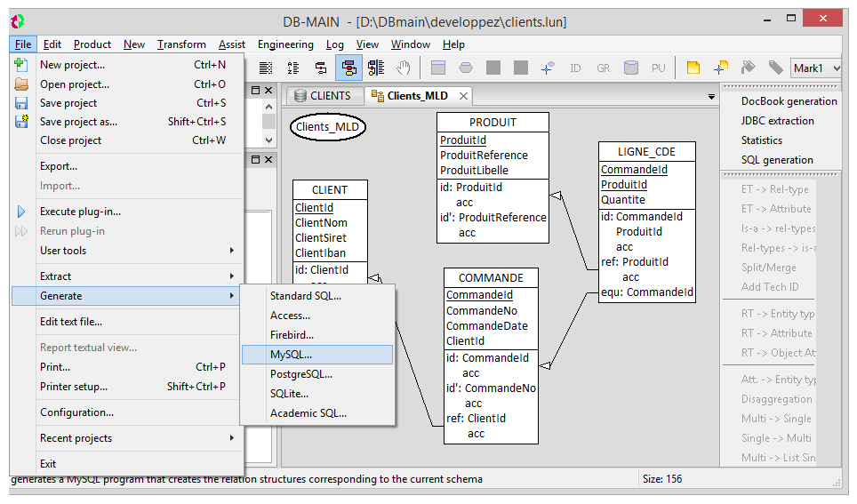
Task: Click the New project icon in File menu
Action: tap(20, 65)
